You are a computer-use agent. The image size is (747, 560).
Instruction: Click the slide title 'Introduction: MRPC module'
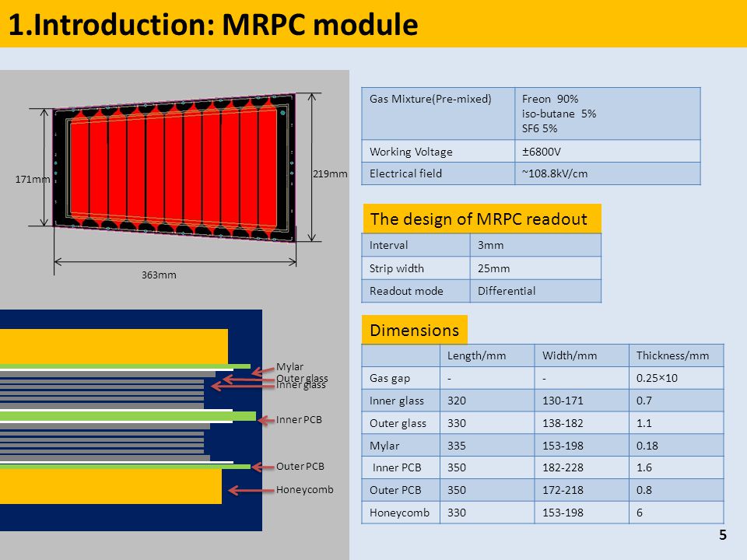tap(213, 25)
